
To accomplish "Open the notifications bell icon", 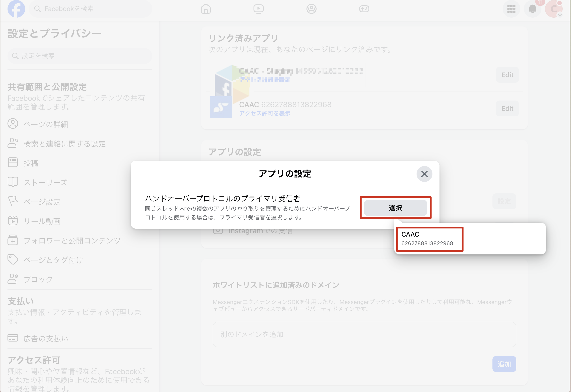I will [x=532, y=9].
